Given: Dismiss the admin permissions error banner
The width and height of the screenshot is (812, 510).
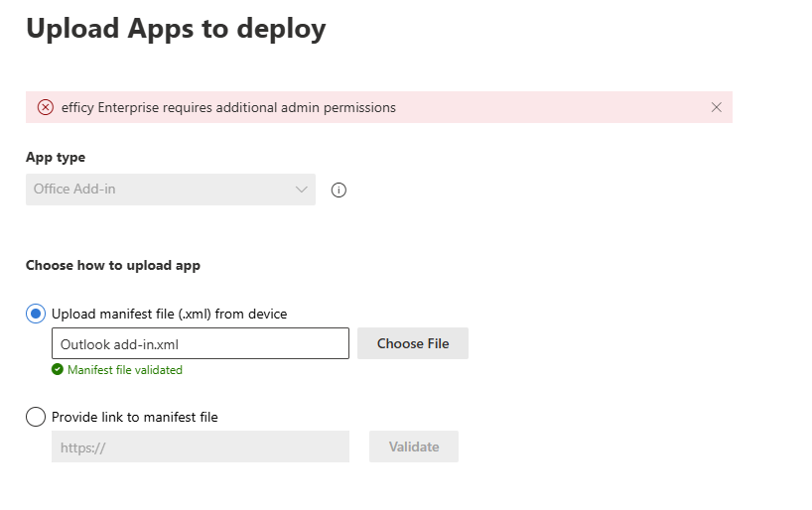Looking at the screenshot, I should pos(716,107).
